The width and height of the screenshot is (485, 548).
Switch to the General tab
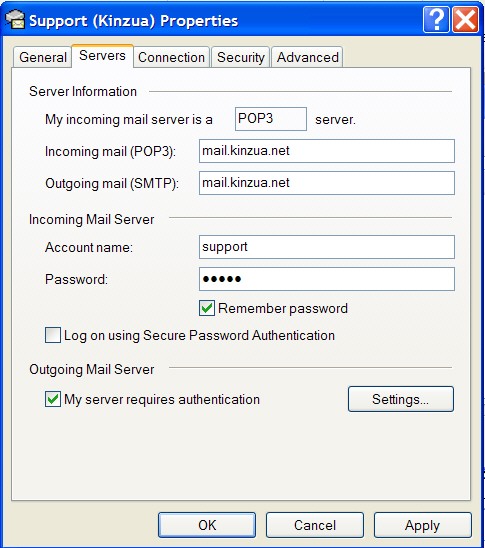(x=43, y=57)
